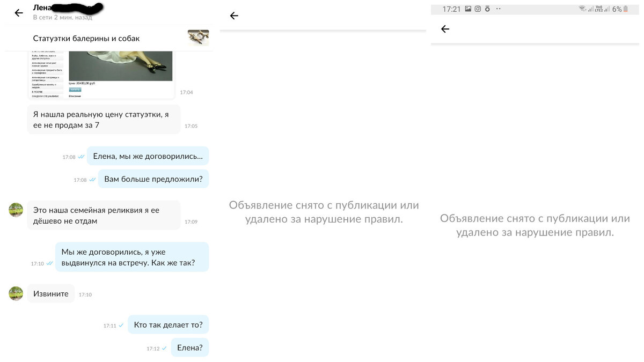Tap delivered checkmark next to 17:11 timestamp
Image resolution: width=644 pixels, height=362 pixels.
point(121,326)
